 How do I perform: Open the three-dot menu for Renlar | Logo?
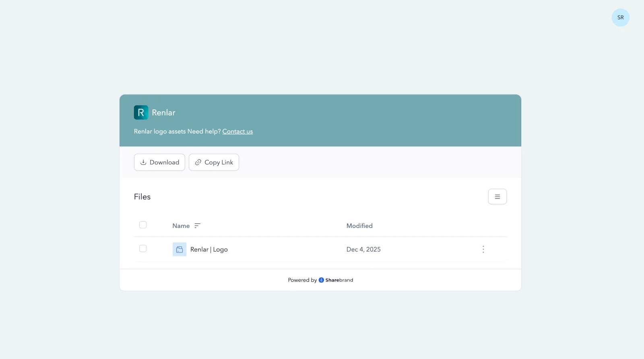click(x=483, y=249)
